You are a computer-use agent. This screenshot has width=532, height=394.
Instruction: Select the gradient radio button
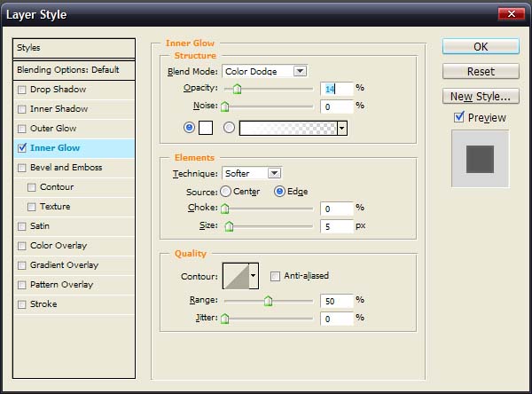(229, 128)
